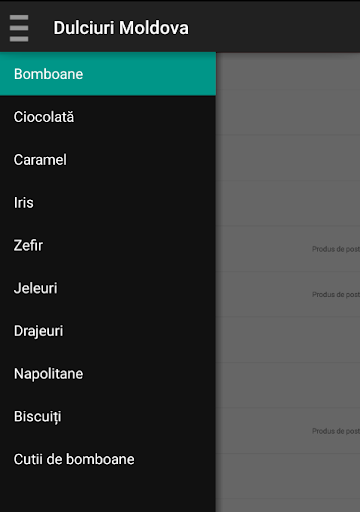Open Cutii de bomboane category
This screenshot has height=512, width=360.
108,459
